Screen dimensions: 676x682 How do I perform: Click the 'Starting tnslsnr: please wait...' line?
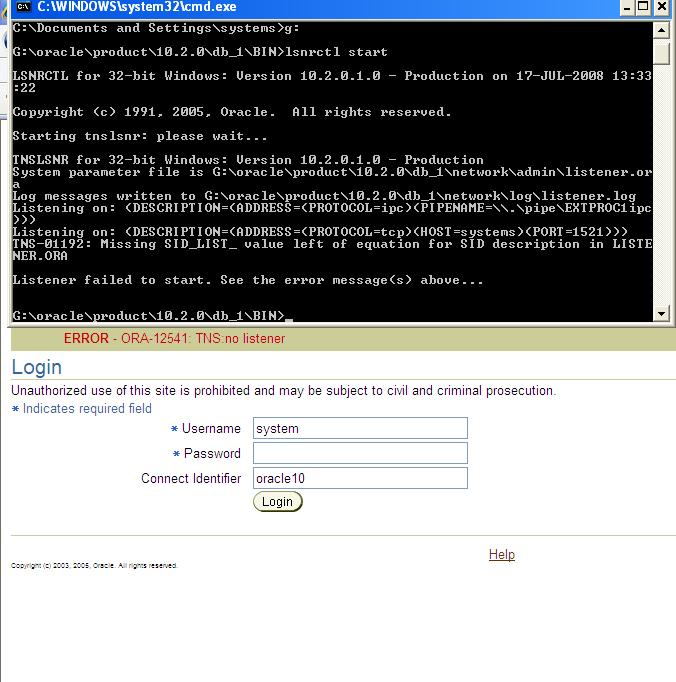(x=140, y=136)
